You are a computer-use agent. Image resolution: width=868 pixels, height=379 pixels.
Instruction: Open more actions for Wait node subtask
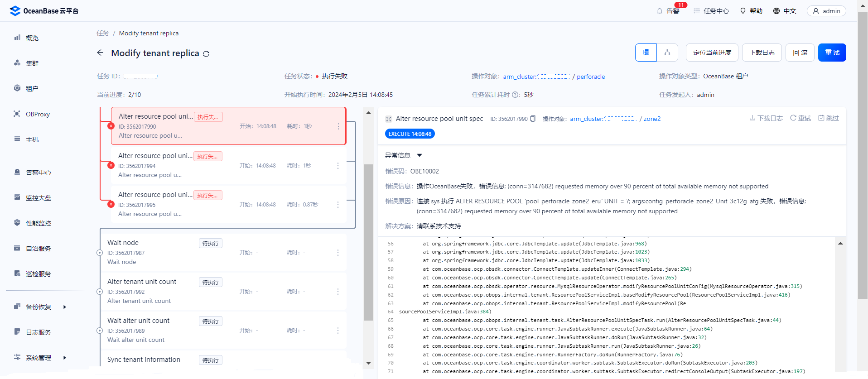point(338,253)
